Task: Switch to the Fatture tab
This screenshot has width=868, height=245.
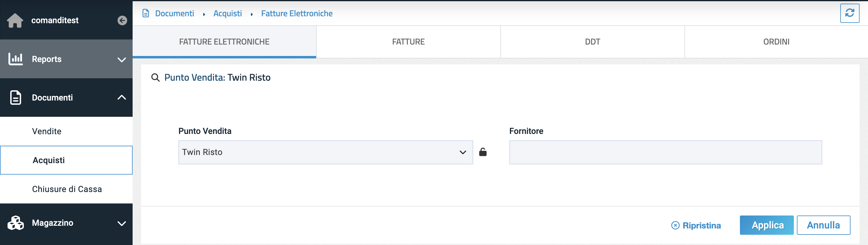Action: coord(408,42)
